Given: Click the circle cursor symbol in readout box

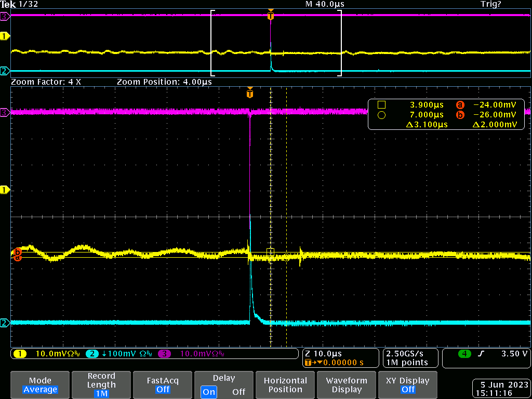Looking at the screenshot, I should coord(381,115).
